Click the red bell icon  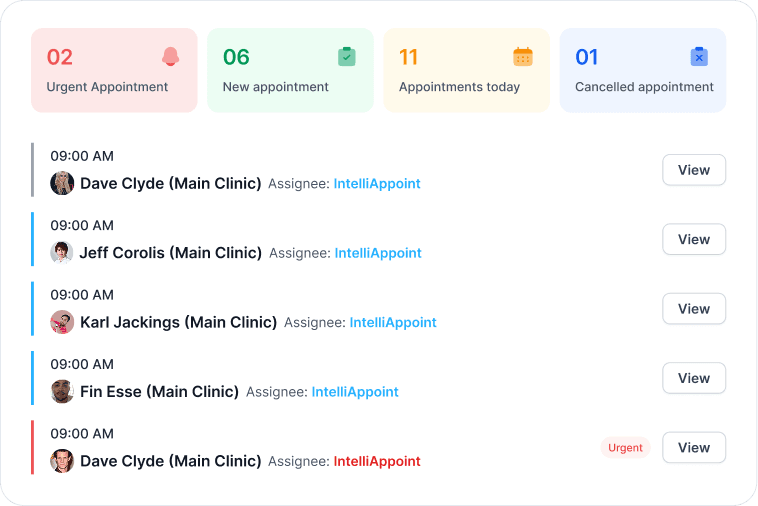pos(170,57)
